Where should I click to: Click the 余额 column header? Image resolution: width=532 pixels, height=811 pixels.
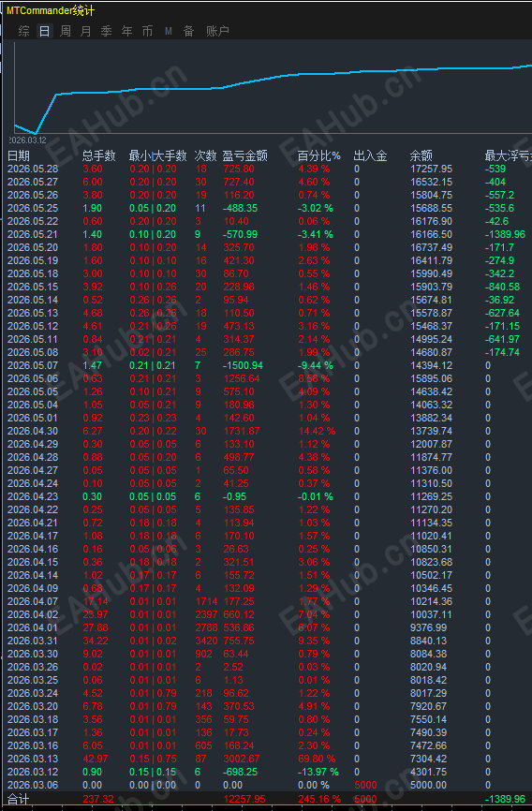coord(421,155)
